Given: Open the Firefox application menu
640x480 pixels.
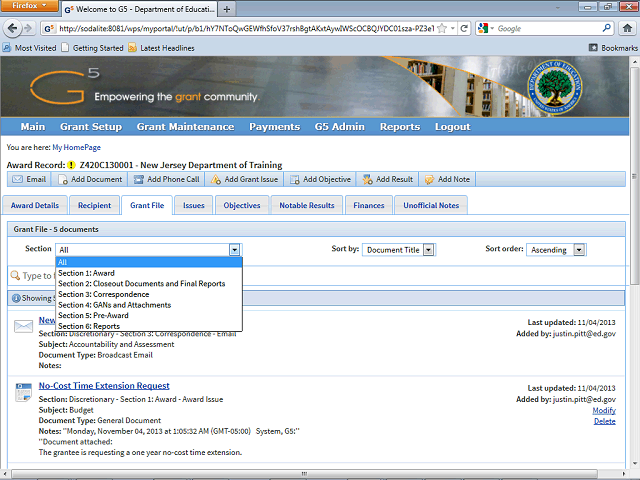Looking at the screenshot, I should click(29, 5).
